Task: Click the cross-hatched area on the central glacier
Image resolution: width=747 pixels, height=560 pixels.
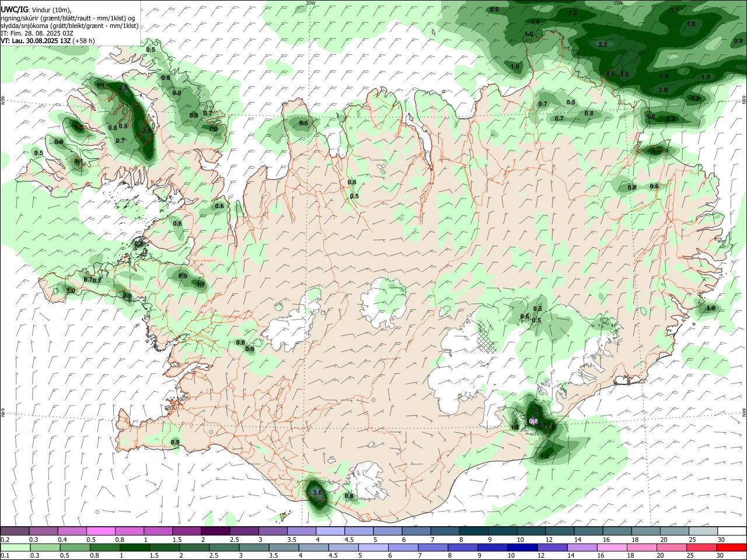Action: pyautogui.click(x=487, y=337)
